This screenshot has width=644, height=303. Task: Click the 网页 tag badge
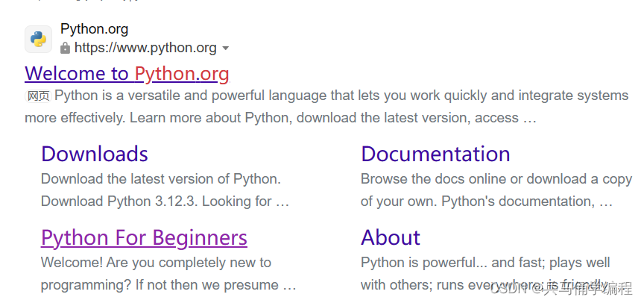(38, 96)
